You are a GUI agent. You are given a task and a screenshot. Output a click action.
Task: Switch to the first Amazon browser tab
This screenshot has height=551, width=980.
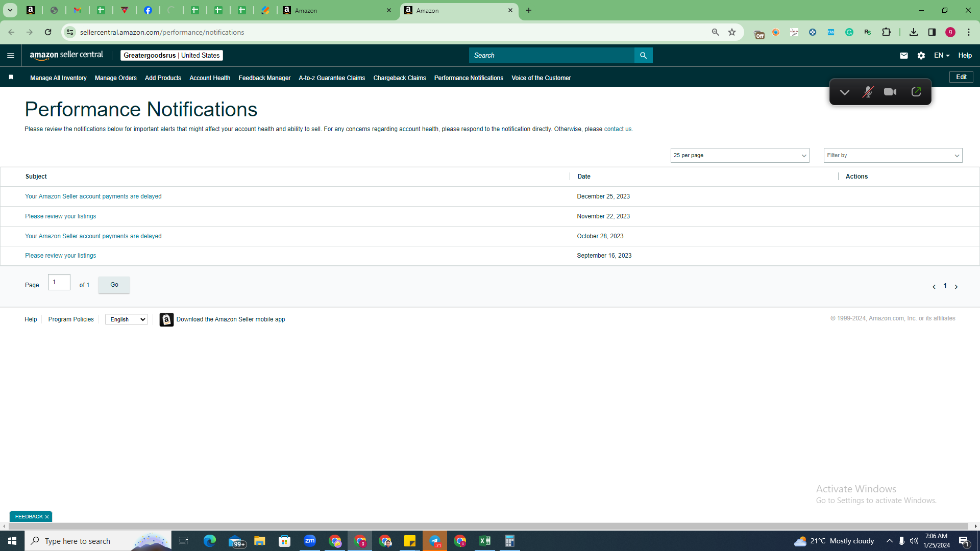coord(337,10)
